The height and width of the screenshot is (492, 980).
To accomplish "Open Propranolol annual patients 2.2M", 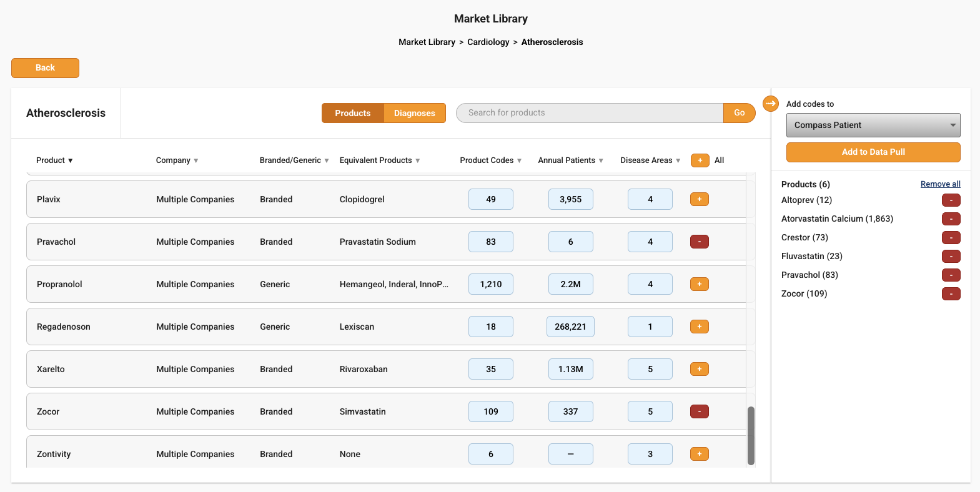I will 571,284.
